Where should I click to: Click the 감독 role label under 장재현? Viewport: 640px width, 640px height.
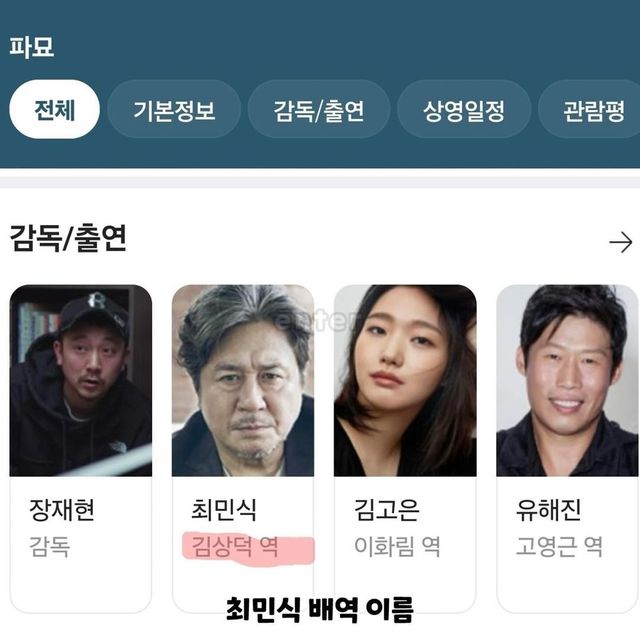(x=50, y=547)
